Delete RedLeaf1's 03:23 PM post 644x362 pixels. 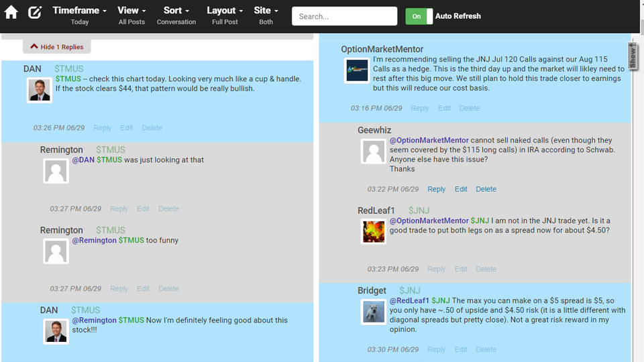(486, 269)
